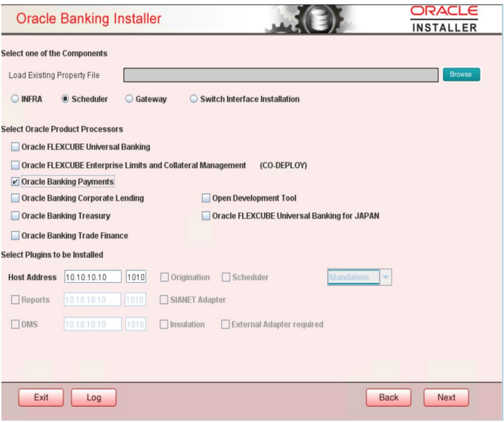Check SIANET Adapter option
The width and height of the screenshot is (504, 422).
(x=164, y=300)
